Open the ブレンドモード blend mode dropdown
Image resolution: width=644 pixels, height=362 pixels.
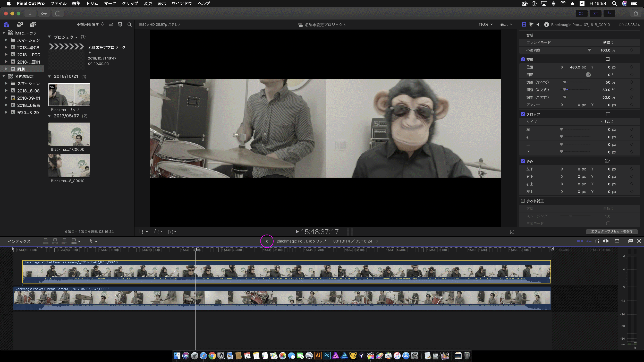[x=608, y=42]
